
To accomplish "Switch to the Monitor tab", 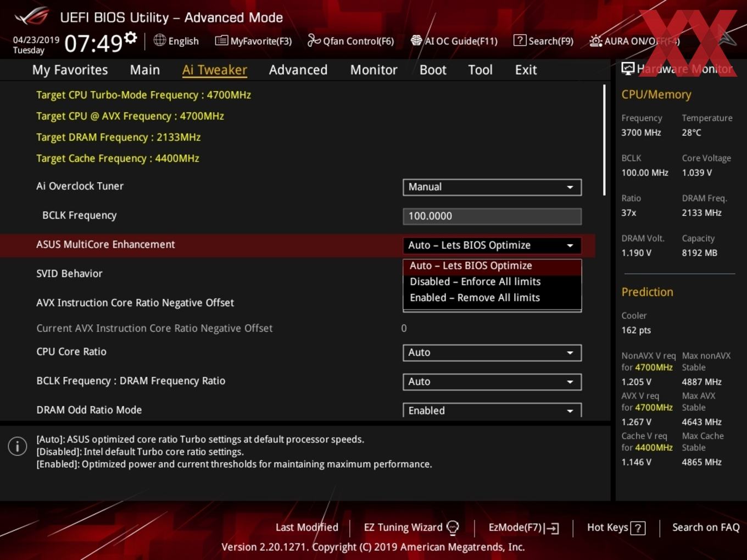I will [374, 70].
